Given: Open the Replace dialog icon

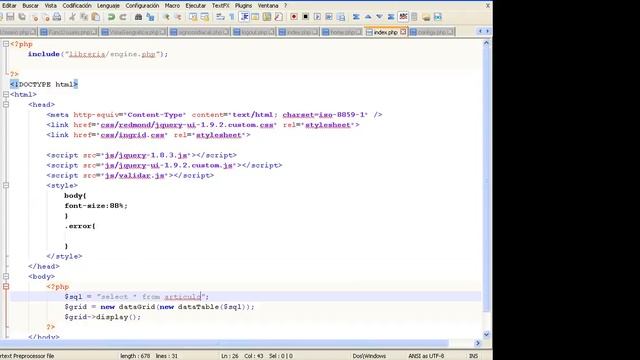Looking at the screenshot, I should [150, 17].
